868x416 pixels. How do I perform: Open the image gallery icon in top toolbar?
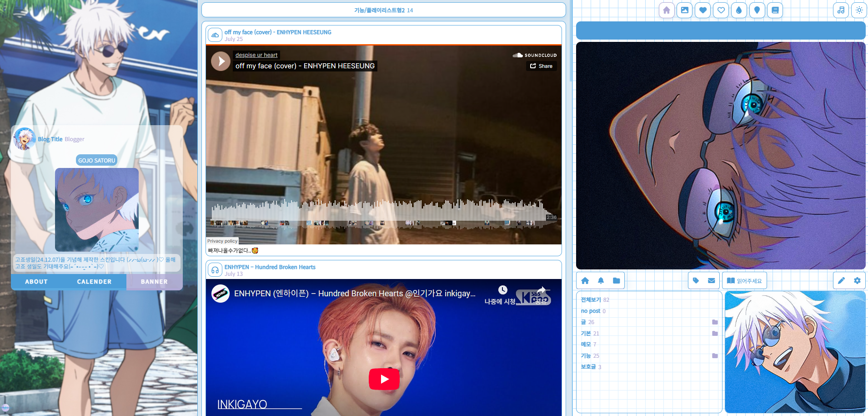[x=685, y=10]
